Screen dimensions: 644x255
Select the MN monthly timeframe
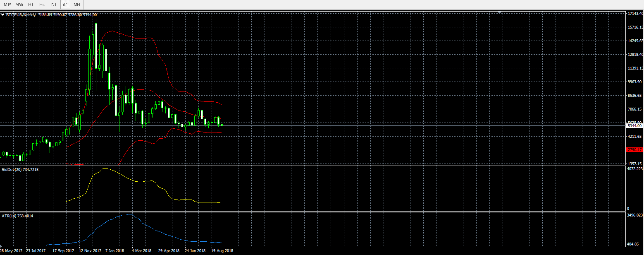coord(77,5)
